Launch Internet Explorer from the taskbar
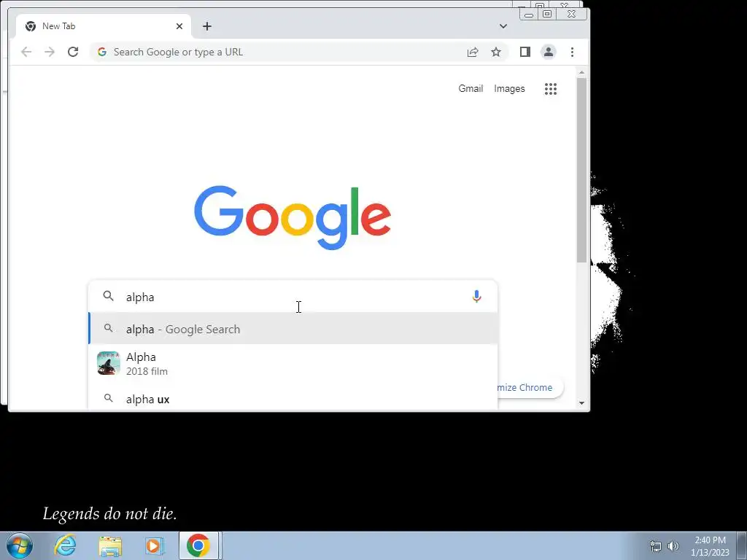This screenshot has height=560, width=747. [x=65, y=545]
